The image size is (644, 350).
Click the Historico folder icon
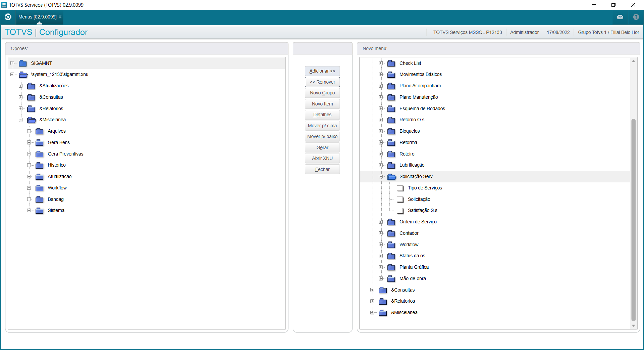coord(40,165)
